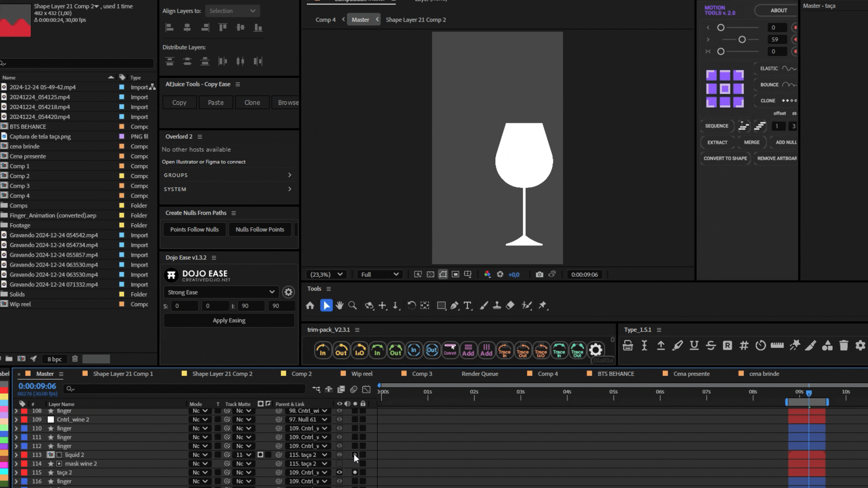
Task: Click Apply Easing button
Action: 229,320
